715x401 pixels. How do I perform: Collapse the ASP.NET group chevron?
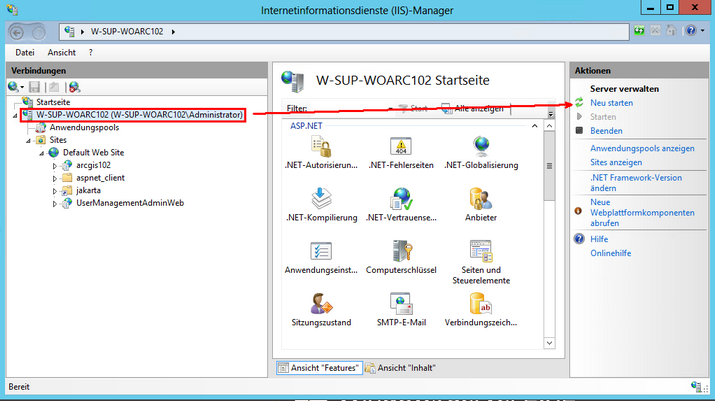point(534,126)
